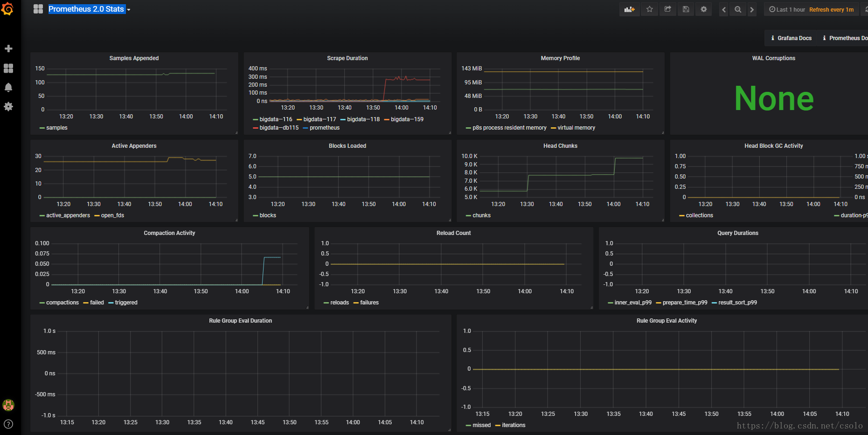Screen dimensions: 868x435
Task: Open Rule Group Eval Activity title menu
Action: (667, 321)
